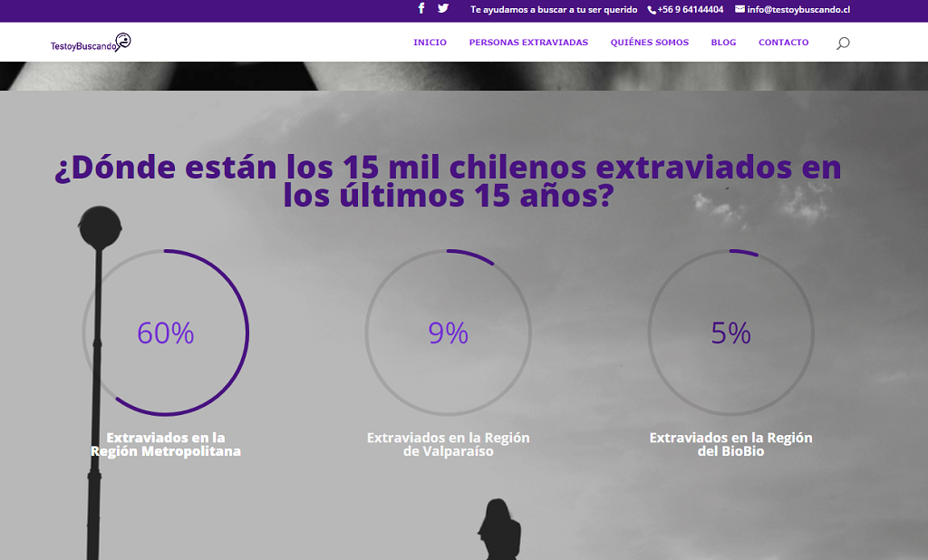Image resolution: width=928 pixels, height=560 pixels.
Task: Open PERSONAS EXTRAVIADAS menu item
Action: (528, 43)
